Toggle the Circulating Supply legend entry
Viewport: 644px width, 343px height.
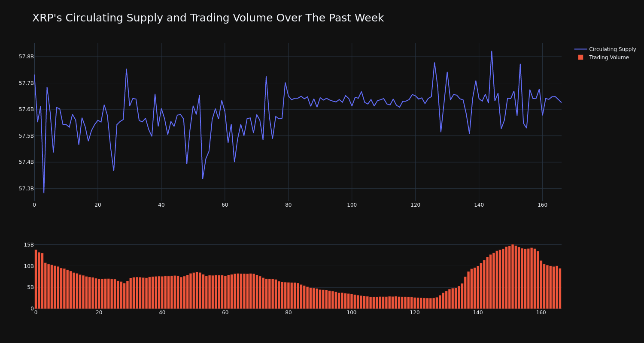click(605, 49)
